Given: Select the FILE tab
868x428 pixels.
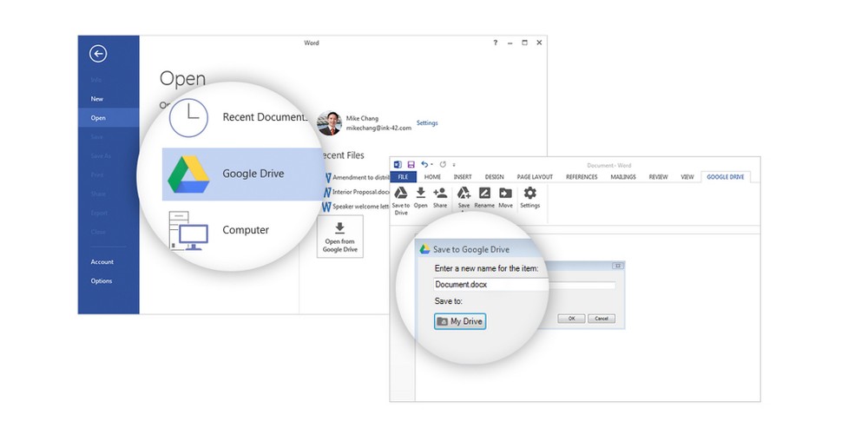Looking at the screenshot, I should click(403, 177).
